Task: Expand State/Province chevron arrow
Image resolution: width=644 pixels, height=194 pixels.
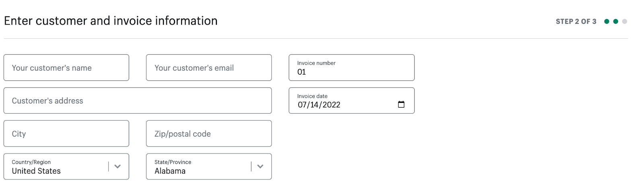Action: [260, 166]
